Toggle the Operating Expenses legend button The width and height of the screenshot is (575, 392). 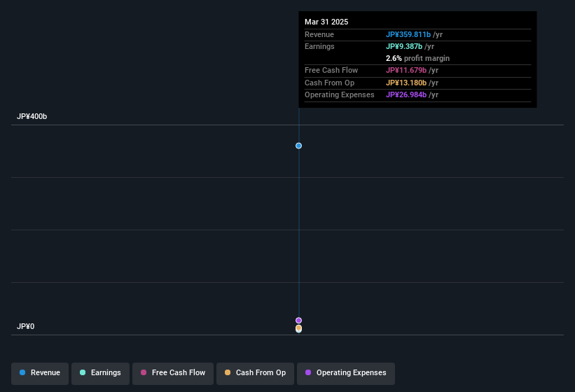click(346, 373)
